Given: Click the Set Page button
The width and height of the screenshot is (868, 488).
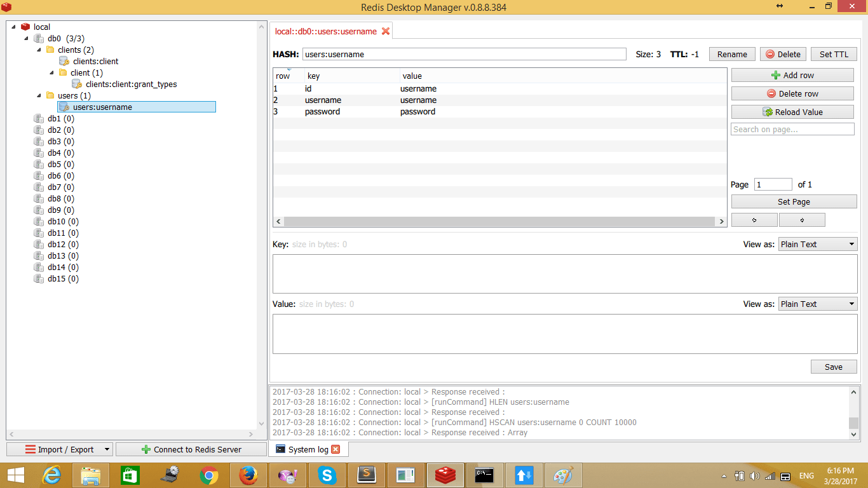Looking at the screenshot, I should point(794,201).
